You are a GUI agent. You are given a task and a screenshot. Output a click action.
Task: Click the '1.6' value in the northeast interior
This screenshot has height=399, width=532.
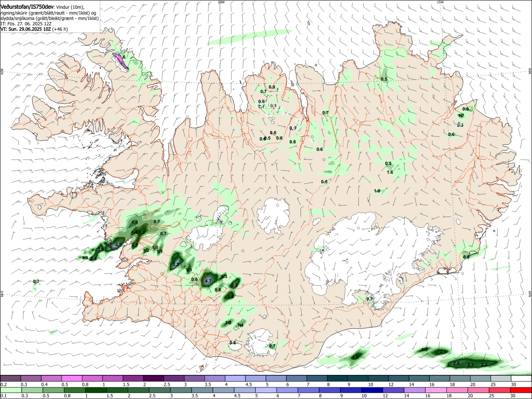pos(390,172)
